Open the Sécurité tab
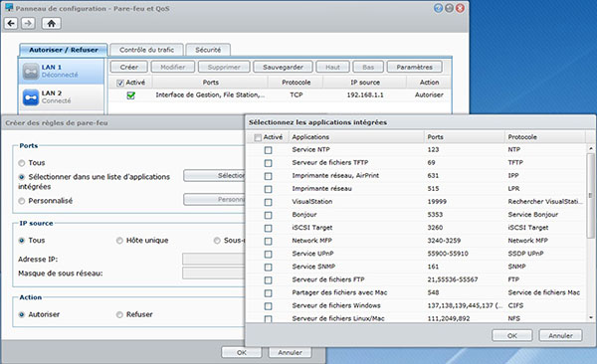 click(208, 50)
